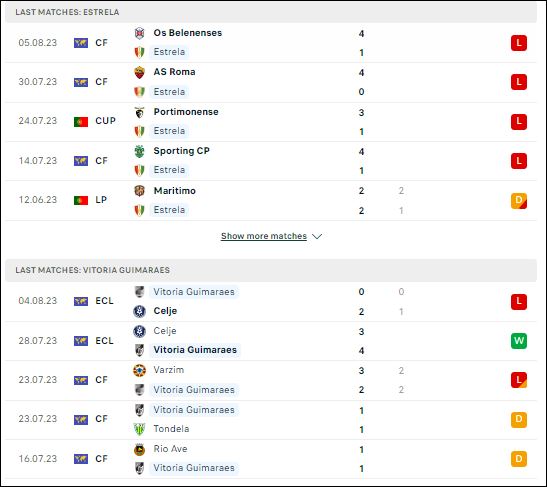547x487 pixels.
Task: Click the Rio Ave club logo
Action: pyautogui.click(x=139, y=449)
